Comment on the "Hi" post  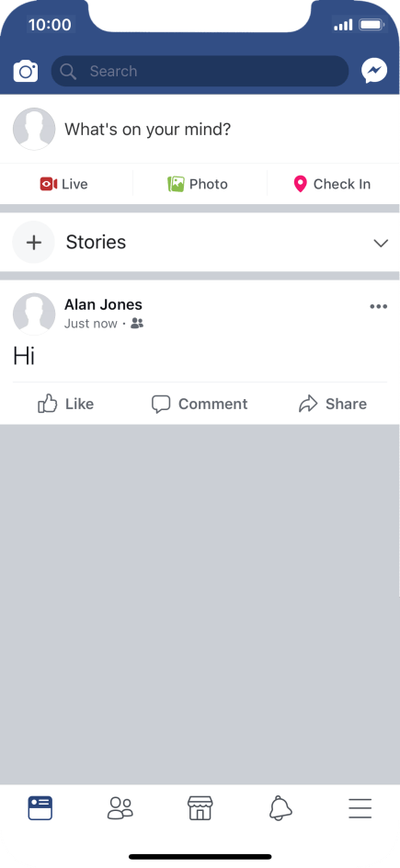click(200, 404)
